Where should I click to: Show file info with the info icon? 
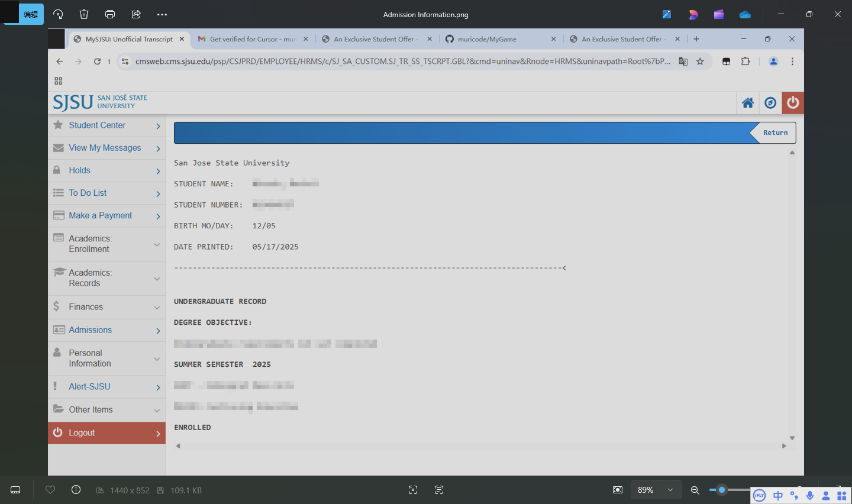[76, 490]
